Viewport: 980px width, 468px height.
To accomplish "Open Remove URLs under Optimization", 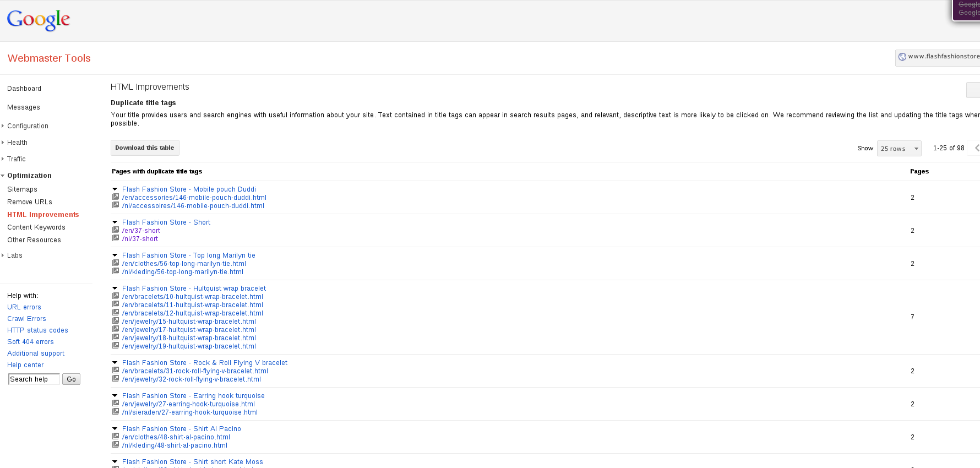I will [x=30, y=202].
